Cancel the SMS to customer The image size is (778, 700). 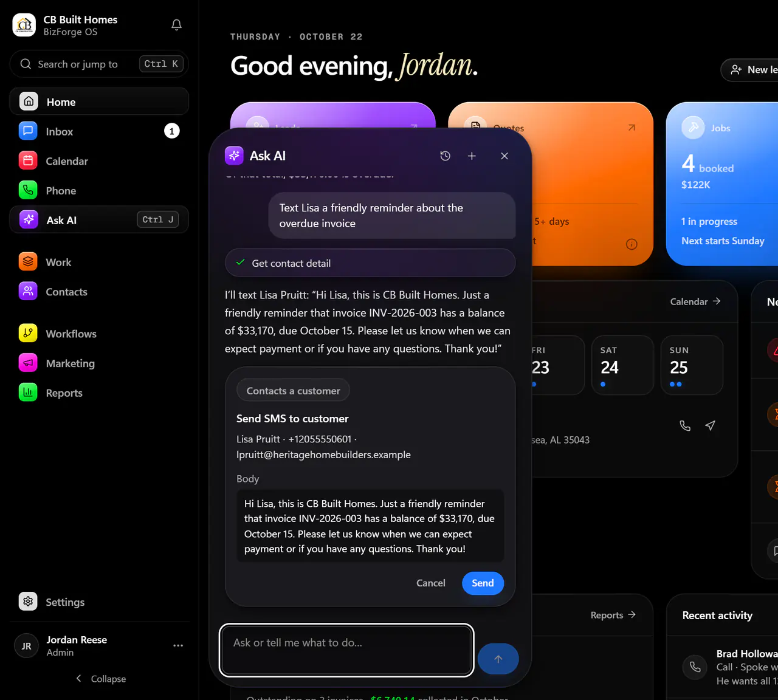click(431, 583)
